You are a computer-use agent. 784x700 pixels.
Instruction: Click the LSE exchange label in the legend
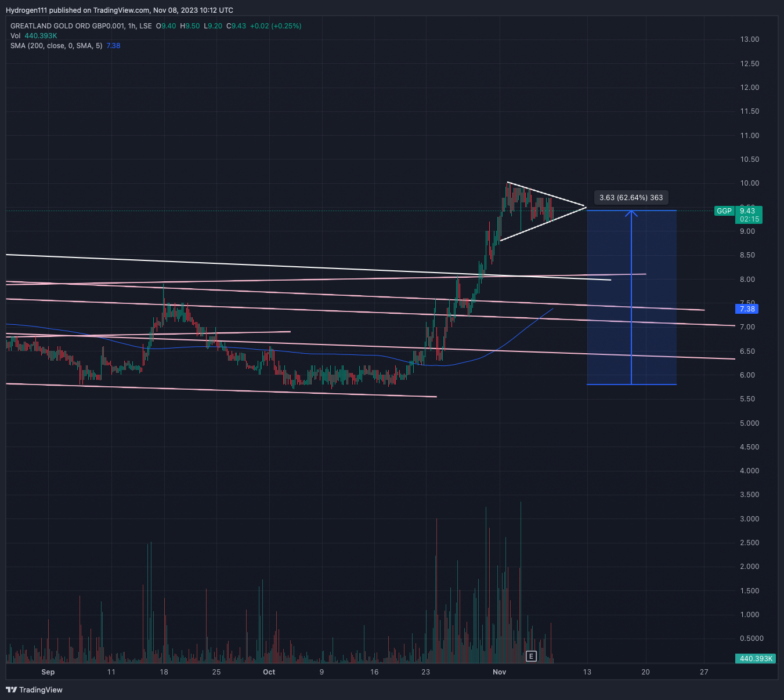(x=146, y=26)
